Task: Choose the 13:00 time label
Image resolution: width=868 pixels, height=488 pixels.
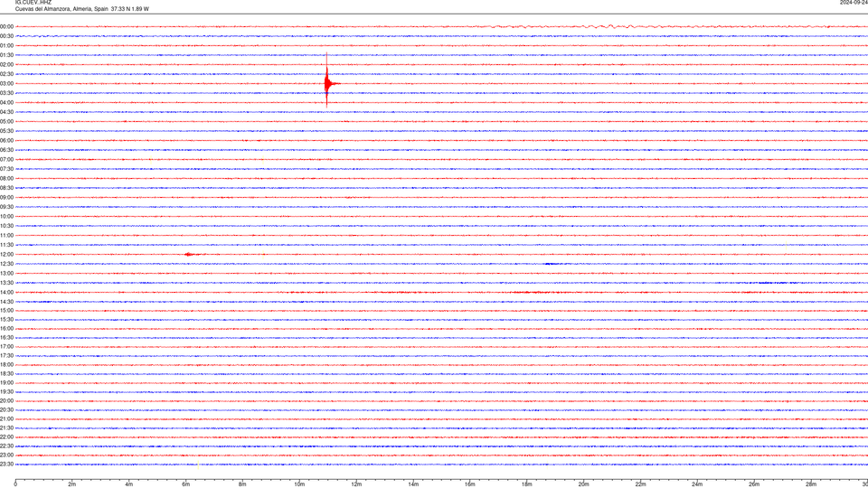Action: click(x=6, y=273)
